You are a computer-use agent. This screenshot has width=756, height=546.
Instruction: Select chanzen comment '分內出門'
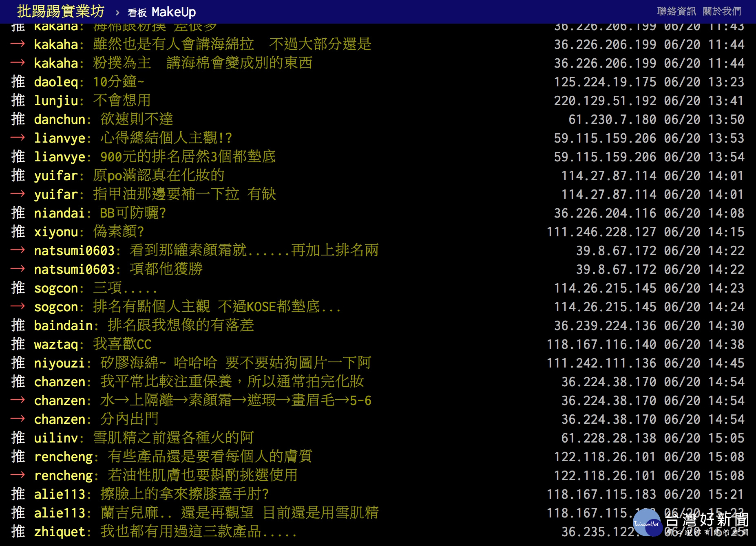pyautogui.click(x=129, y=419)
